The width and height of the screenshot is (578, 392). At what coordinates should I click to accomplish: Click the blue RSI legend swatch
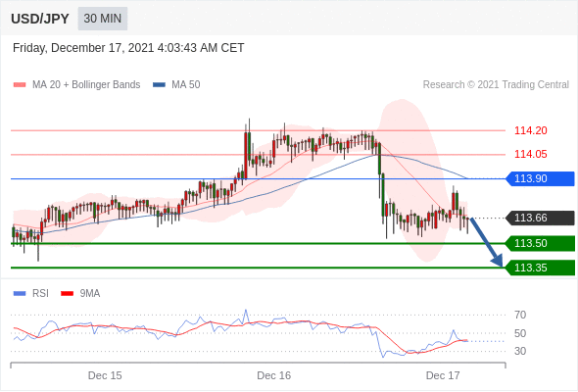click(20, 294)
